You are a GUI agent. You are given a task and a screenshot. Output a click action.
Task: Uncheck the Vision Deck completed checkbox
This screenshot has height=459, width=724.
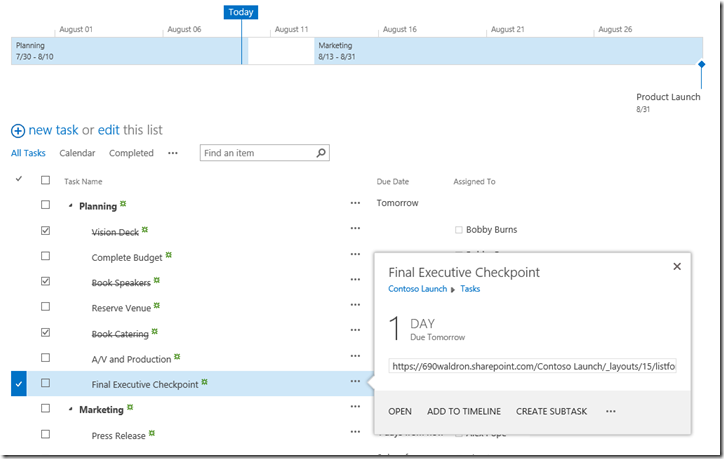coord(45,230)
